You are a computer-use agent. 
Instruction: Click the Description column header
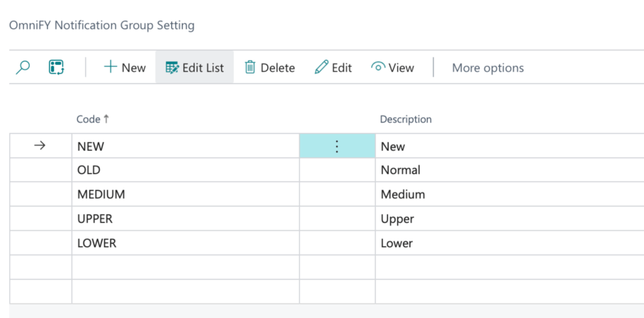click(406, 119)
